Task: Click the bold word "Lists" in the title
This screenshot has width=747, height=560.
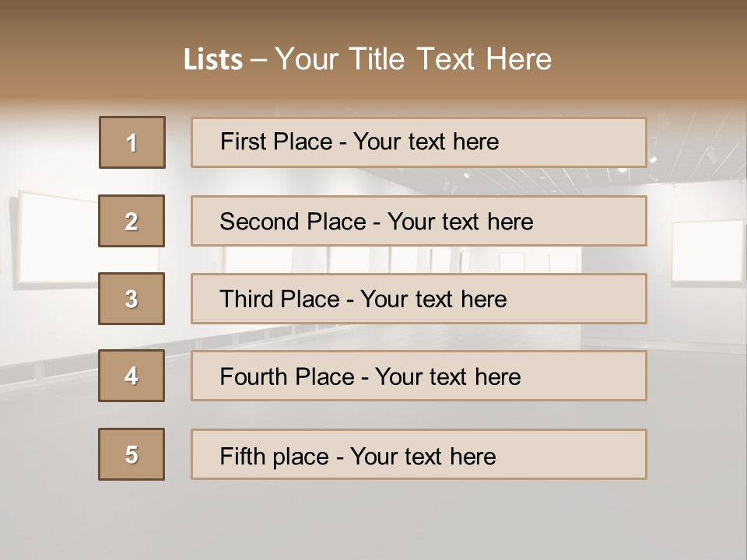Action: pyautogui.click(x=213, y=60)
